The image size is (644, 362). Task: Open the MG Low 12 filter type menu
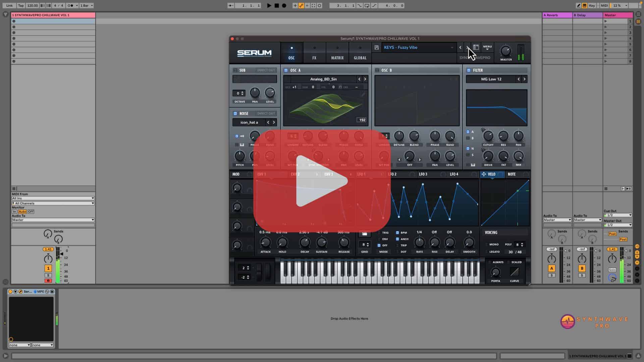(x=491, y=79)
